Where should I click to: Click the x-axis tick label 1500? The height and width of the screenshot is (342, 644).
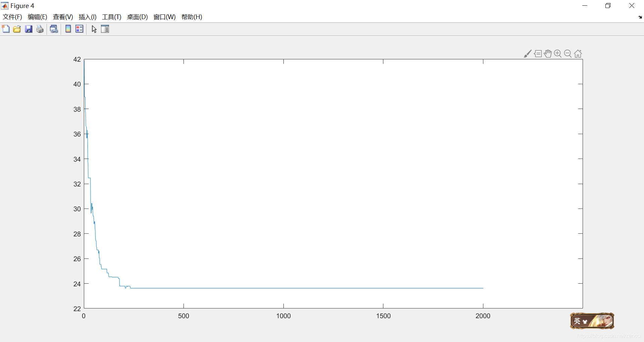pyautogui.click(x=383, y=316)
